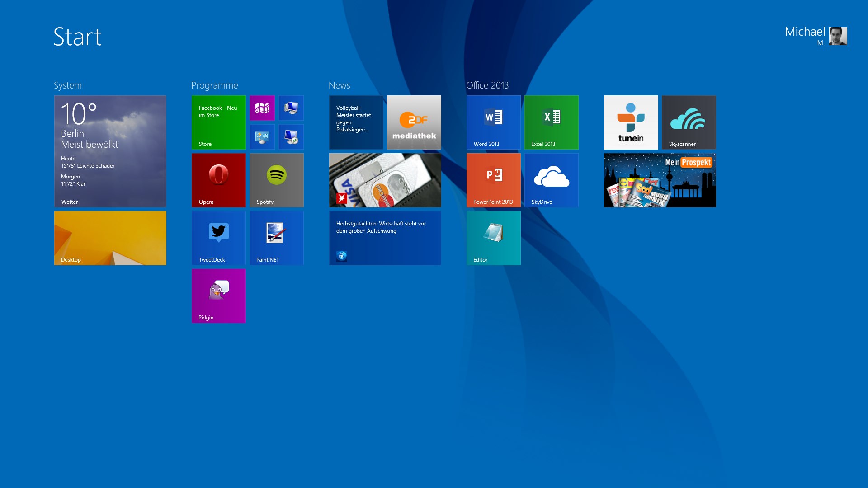Screen dimensions: 868x488
Task: Launch the Spotify tile
Action: [x=277, y=180]
